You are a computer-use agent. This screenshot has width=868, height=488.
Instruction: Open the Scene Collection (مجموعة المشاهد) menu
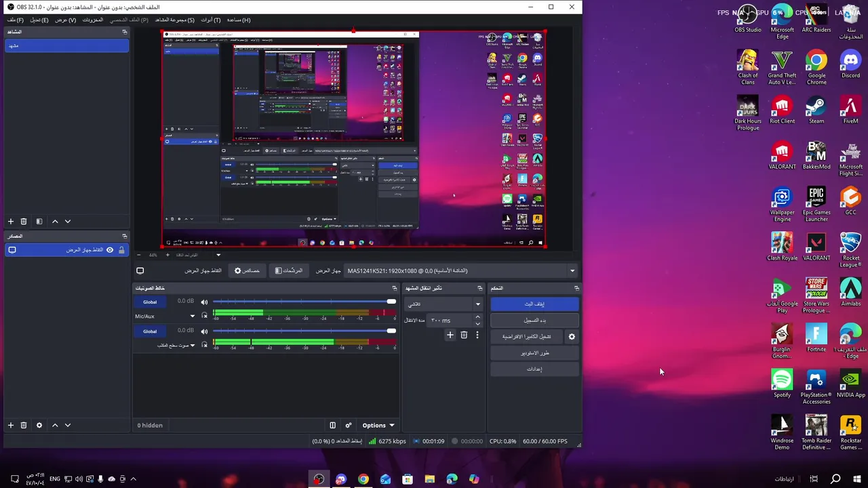[x=174, y=20]
